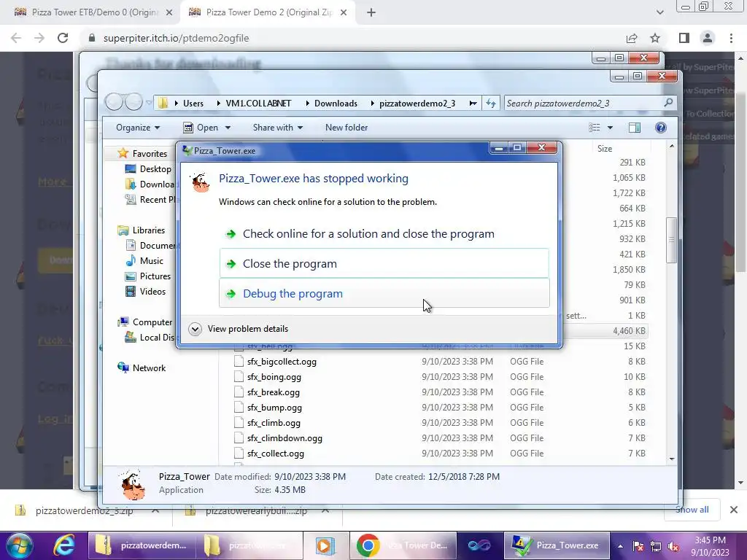Select sfx_bigcollect.ogg file

(x=282, y=362)
